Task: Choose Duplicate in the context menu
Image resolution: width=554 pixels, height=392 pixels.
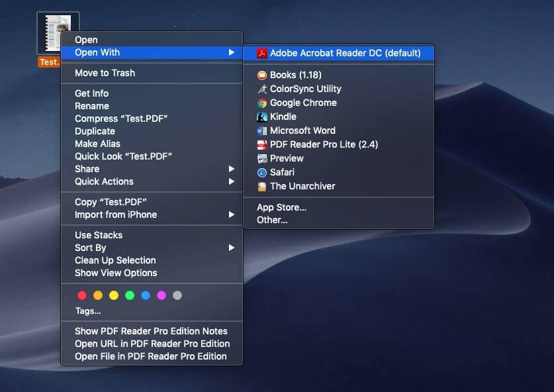Action: point(152,131)
